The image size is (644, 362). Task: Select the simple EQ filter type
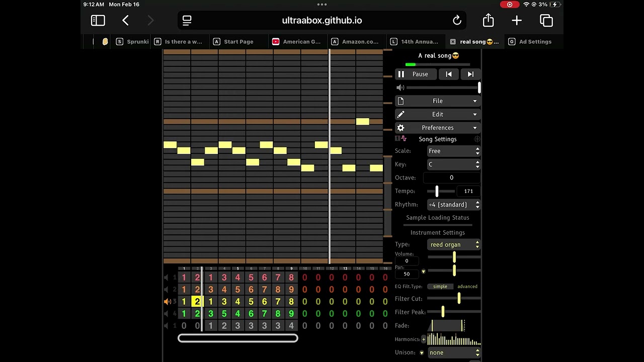tap(440, 287)
